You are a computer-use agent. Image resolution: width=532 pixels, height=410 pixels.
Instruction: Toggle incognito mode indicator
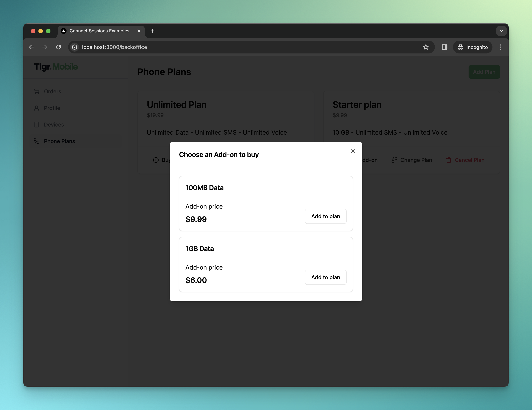472,47
